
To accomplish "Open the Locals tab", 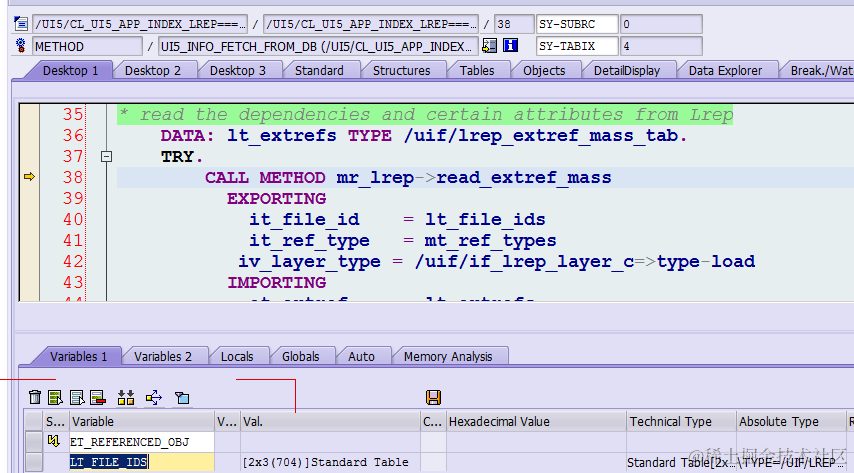I will point(237,356).
